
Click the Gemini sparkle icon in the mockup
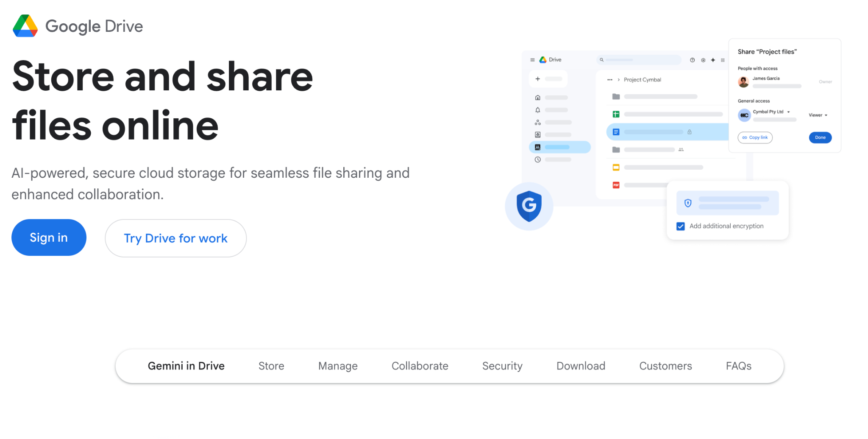point(713,60)
